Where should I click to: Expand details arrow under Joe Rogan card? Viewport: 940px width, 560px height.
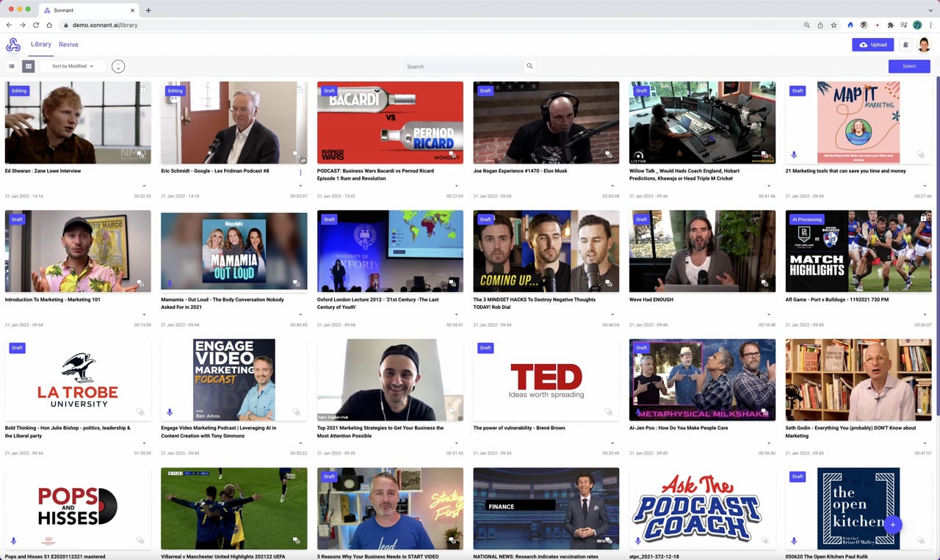[x=612, y=186]
